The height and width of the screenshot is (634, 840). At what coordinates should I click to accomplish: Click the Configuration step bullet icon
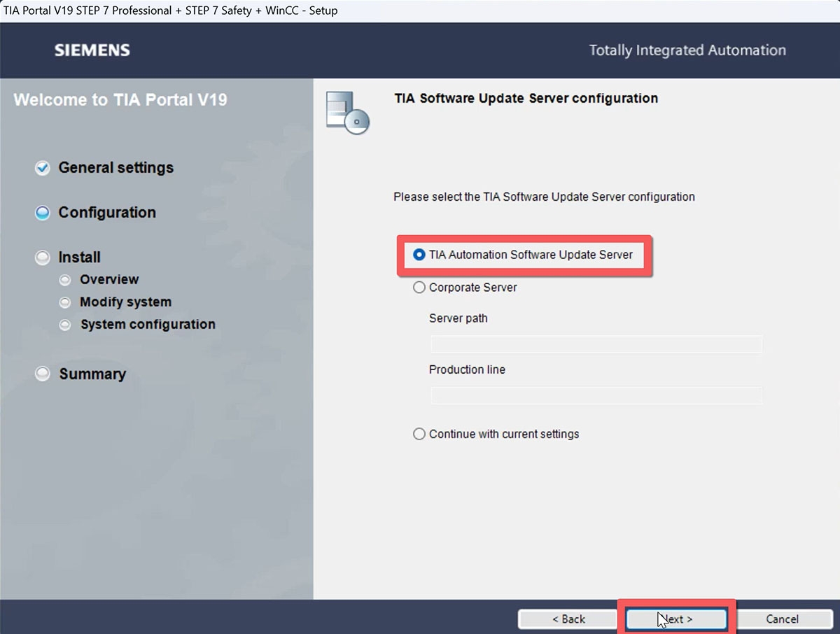43,213
